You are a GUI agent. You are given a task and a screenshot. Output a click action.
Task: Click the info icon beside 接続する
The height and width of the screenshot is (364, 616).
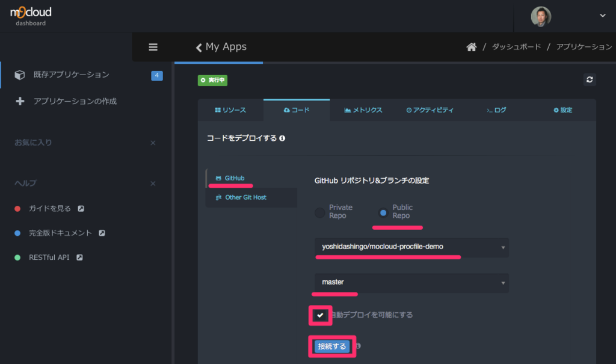pos(358,346)
